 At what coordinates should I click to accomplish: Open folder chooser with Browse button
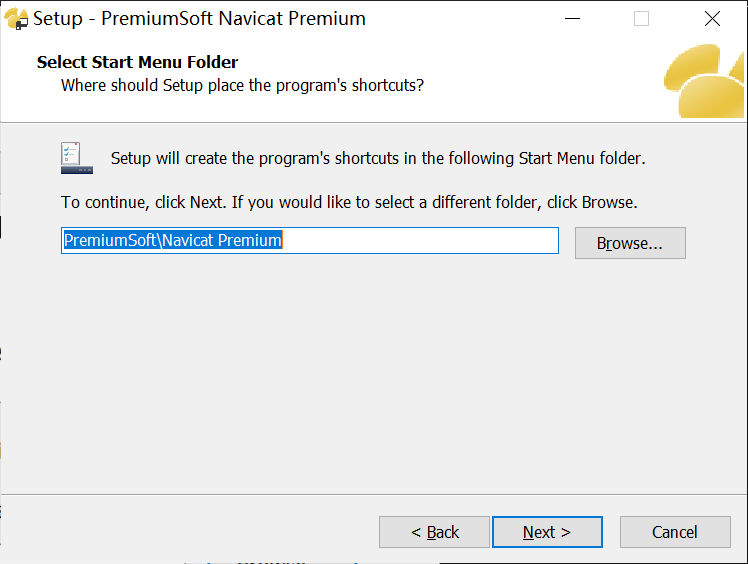630,243
